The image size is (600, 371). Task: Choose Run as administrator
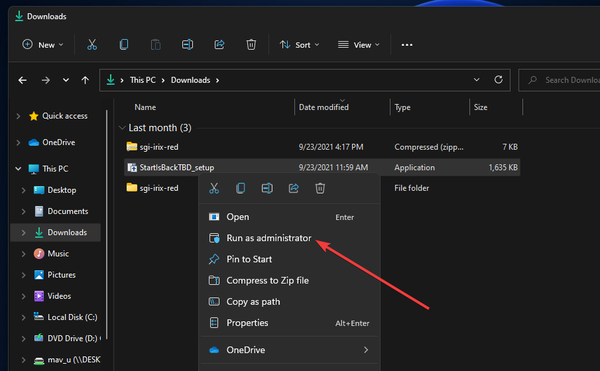tap(289, 238)
